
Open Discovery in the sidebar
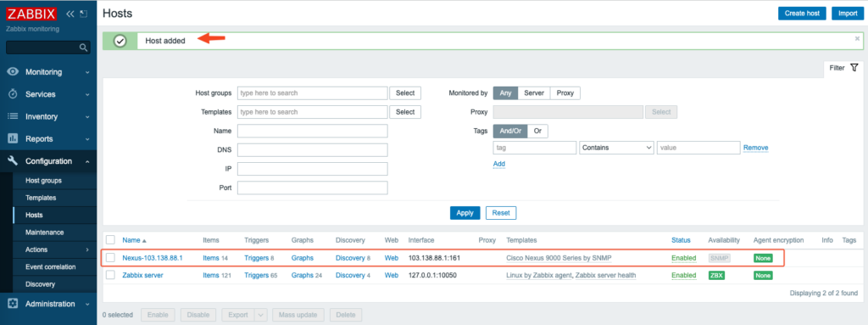coord(41,284)
